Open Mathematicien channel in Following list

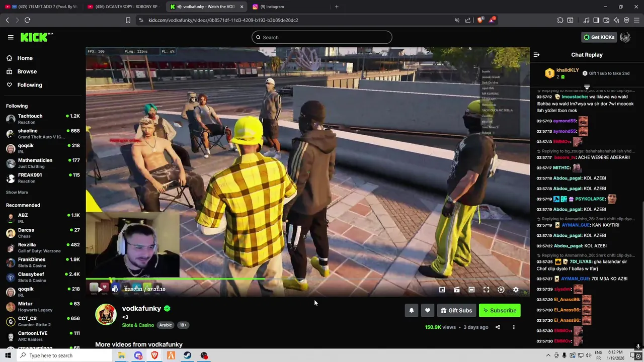pyautogui.click(x=43, y=163)
